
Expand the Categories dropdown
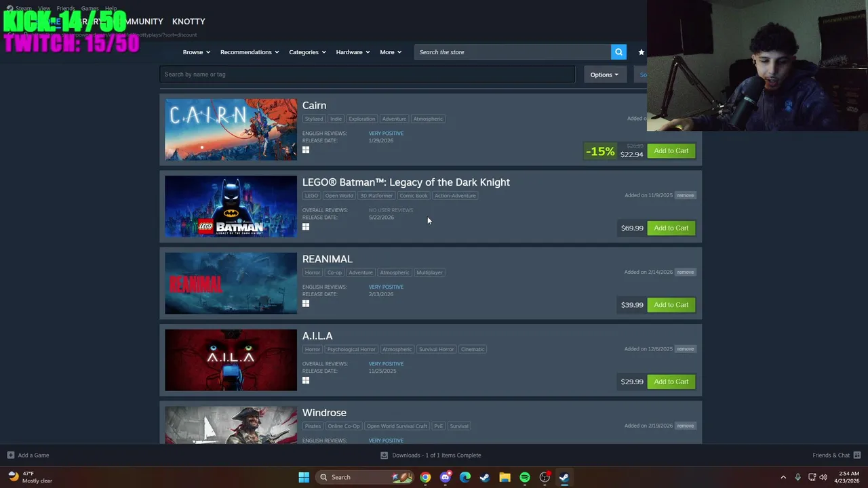point(307,52)
